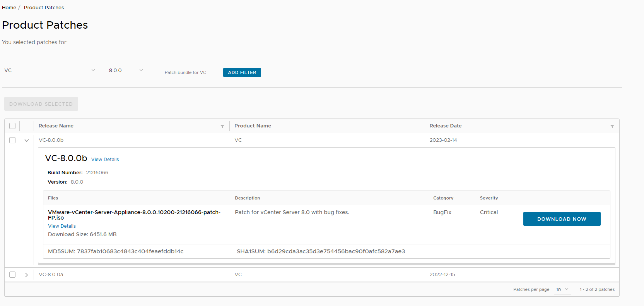Click the VC product cell in VC-8.0.0a row
Viewport: 644px width, 306px height.
point(238,275)
